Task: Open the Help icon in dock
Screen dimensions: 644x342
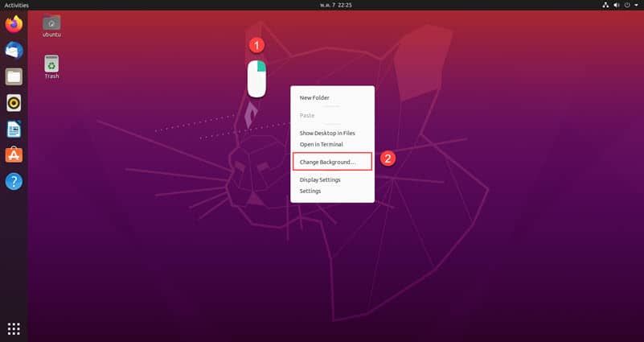Action: 14,181
